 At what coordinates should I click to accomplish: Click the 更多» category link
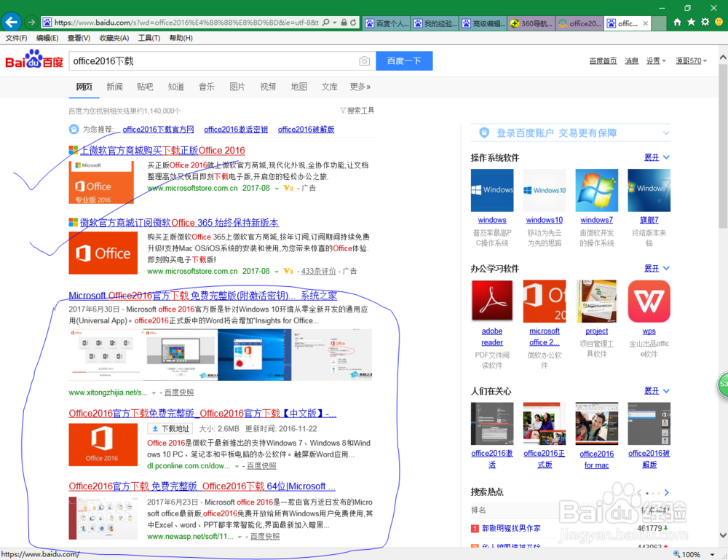pos(360,87)
